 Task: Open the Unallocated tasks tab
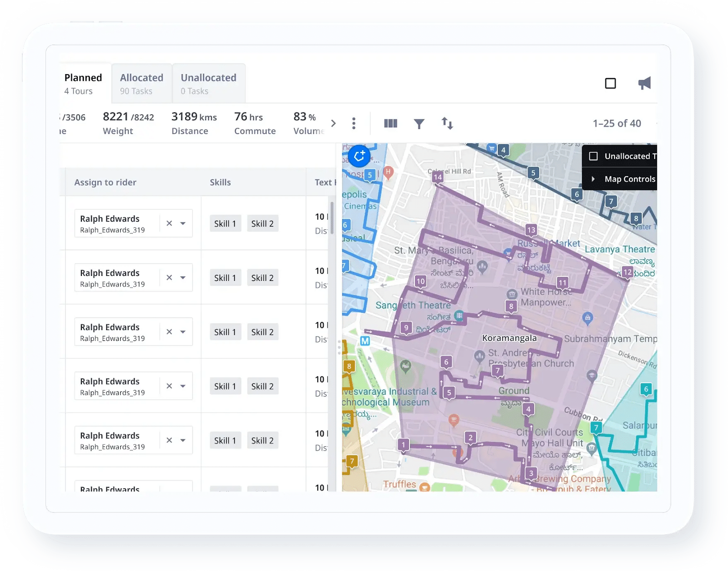pyautogui.click(x=208, y=83)
